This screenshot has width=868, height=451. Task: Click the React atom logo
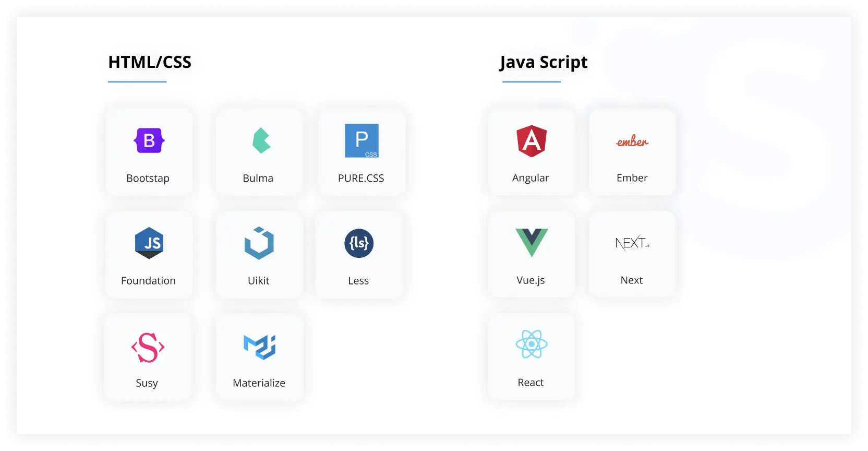532,344
